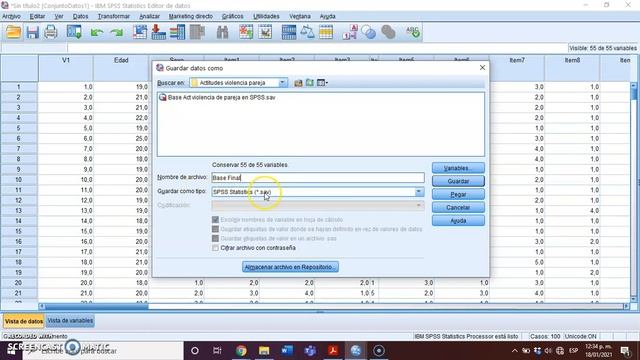Open the Editar menu
The image size is (640, 360).
point(37,16)
